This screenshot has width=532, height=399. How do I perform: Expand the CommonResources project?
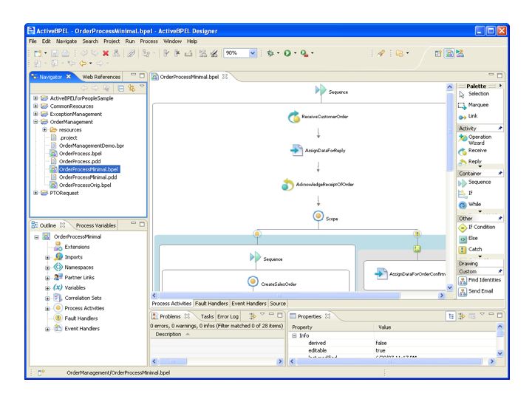click(35, 106)
